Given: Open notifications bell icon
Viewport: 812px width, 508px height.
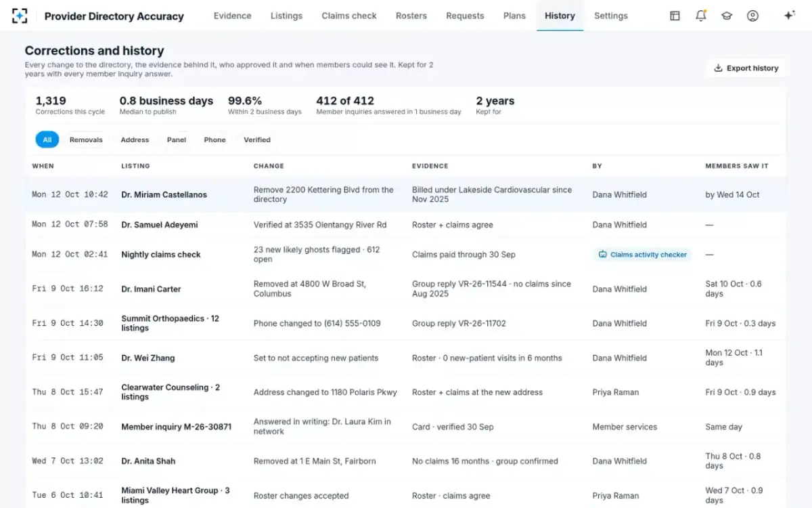Looking at the screenshot, I should coord(701,16).
